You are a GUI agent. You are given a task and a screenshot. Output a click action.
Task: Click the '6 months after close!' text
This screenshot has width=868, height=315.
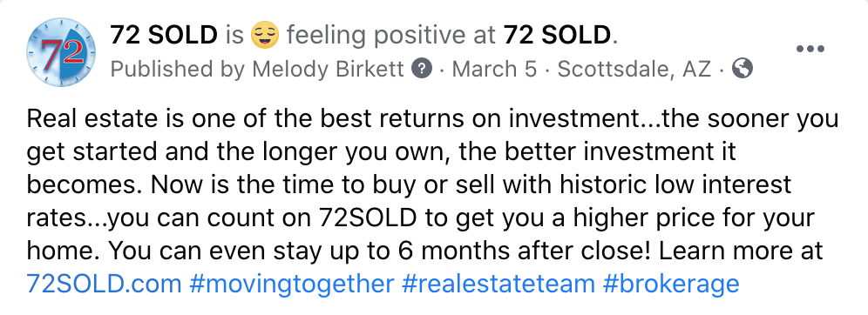525,251
